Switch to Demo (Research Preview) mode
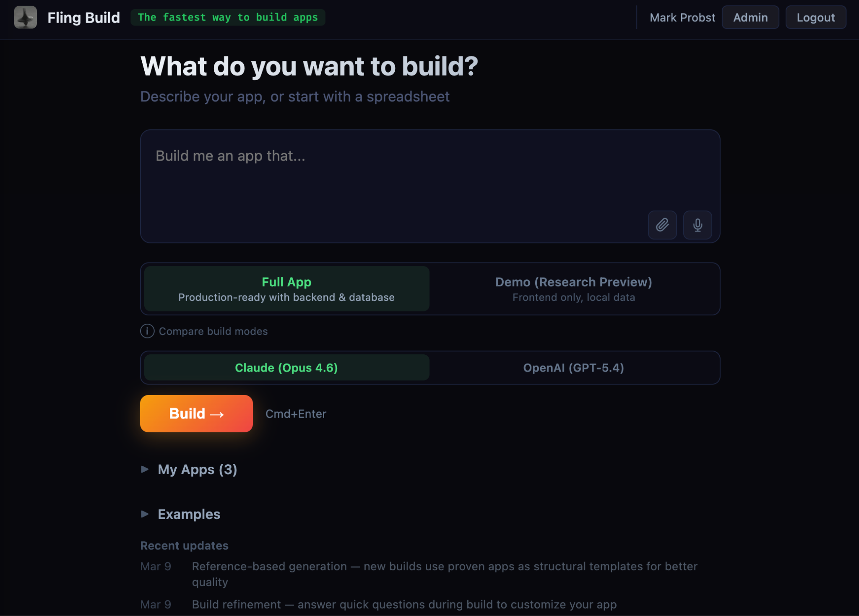 [x=573, y=289]
